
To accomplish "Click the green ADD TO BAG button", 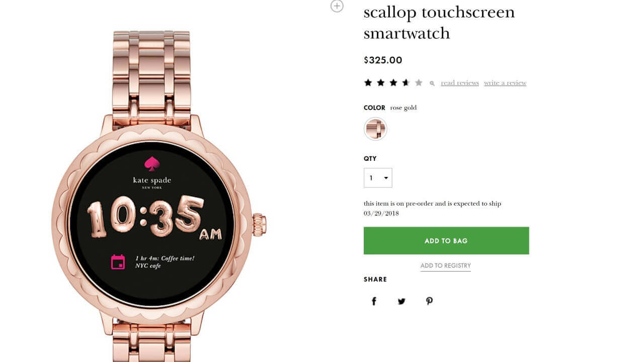I will 446,241.
